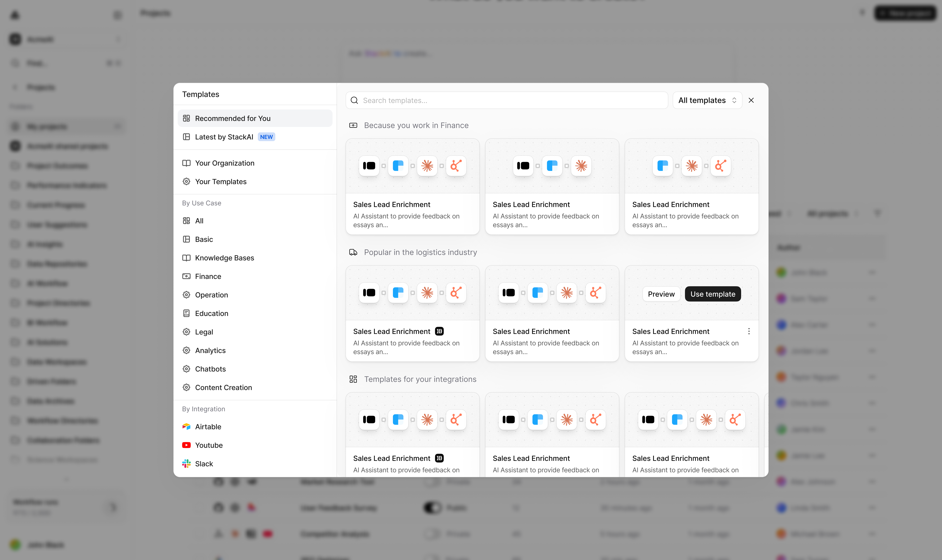This screenshot has width=942, height=560.
Task: Click Use template button
Action: click(x=713, y=294)
